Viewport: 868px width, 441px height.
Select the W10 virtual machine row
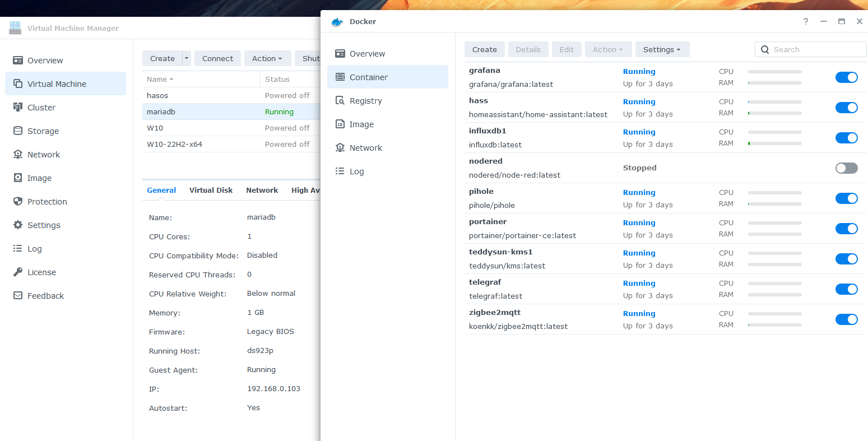coord(231,128)
